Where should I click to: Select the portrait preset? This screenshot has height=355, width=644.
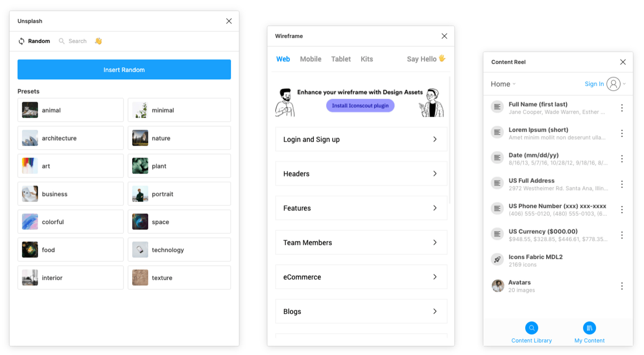[180, 194]
